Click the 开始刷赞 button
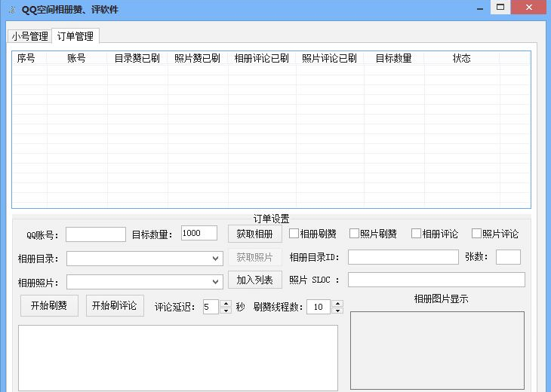The image size is (551, 392). (x=49, y=305)
